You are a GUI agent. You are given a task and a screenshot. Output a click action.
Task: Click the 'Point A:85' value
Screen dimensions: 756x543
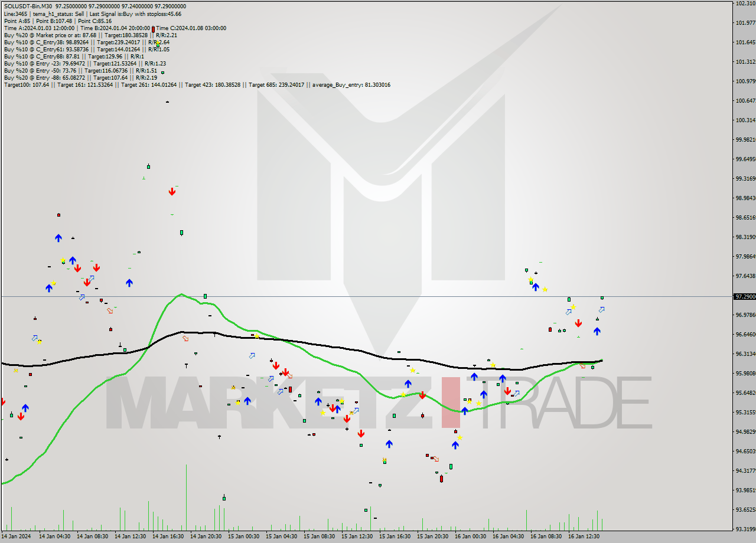(x=16, y=21)
